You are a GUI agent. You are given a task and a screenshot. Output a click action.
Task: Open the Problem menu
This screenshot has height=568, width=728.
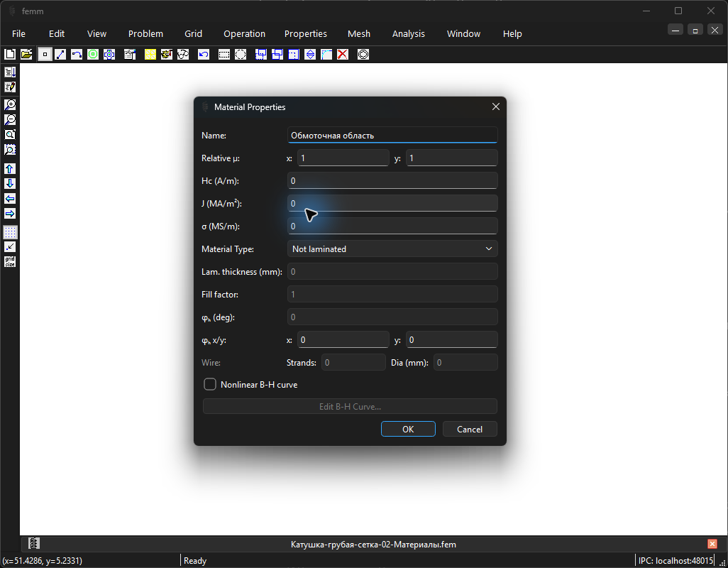145,34
